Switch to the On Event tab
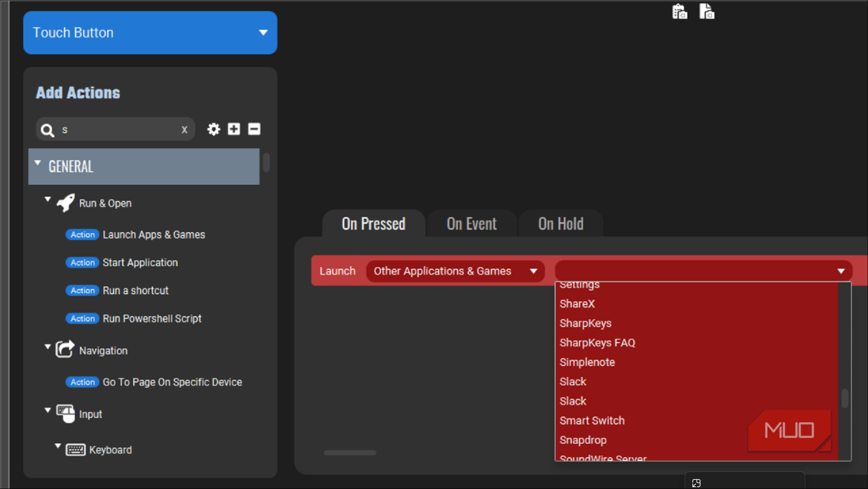Screen dimensions: 868x489 coord(471,224)
